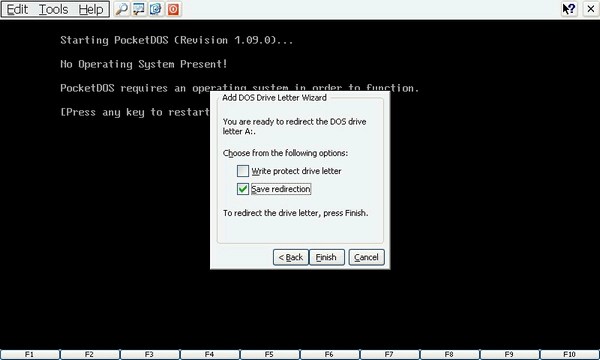Click the magnifying glass zoom icon
This screenshot has width=600, height=360.
click(122, 9)
